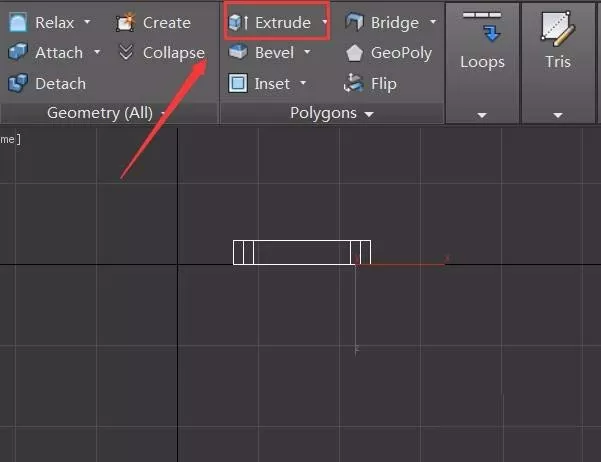Screen dimensions: 601x462
Task: Open the Relax dropdown arrow
Action: coord(87,21)
